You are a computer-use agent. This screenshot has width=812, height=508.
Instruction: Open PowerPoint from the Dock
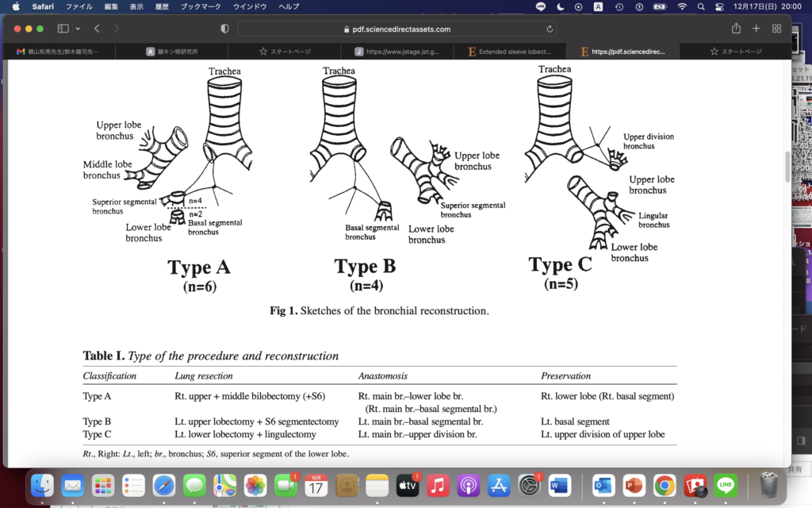point(633,484)
